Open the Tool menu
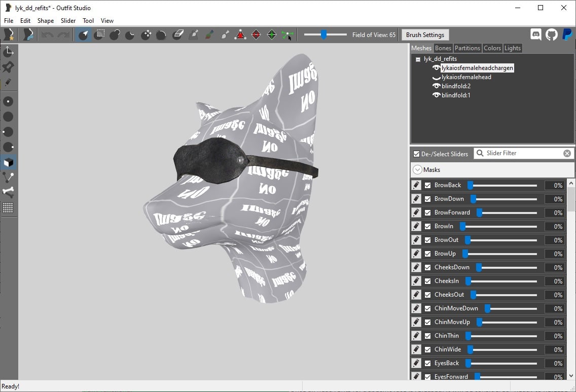576x392 pixels. [88, 21]
